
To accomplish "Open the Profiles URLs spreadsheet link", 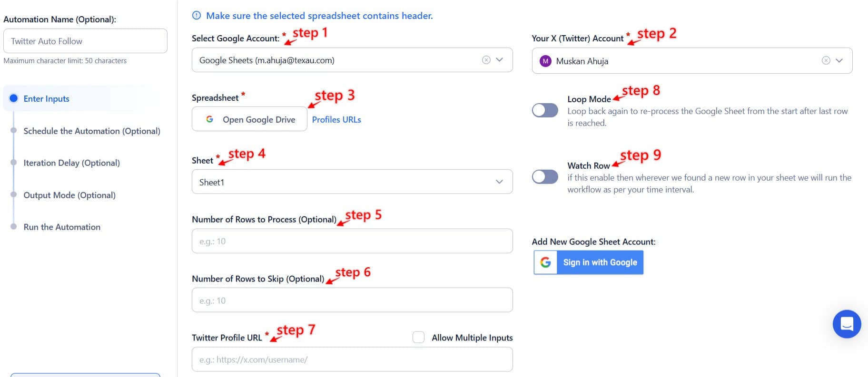I will (336, 120).
